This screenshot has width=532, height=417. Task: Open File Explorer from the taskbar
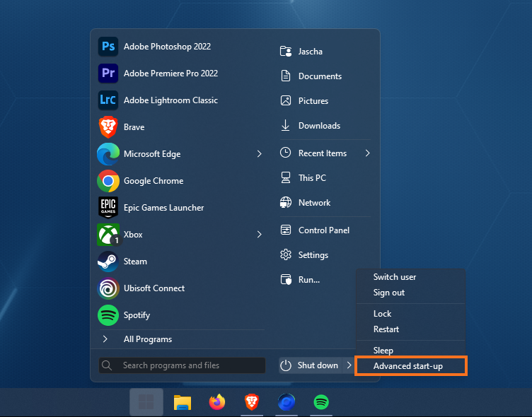pos(183,402)
